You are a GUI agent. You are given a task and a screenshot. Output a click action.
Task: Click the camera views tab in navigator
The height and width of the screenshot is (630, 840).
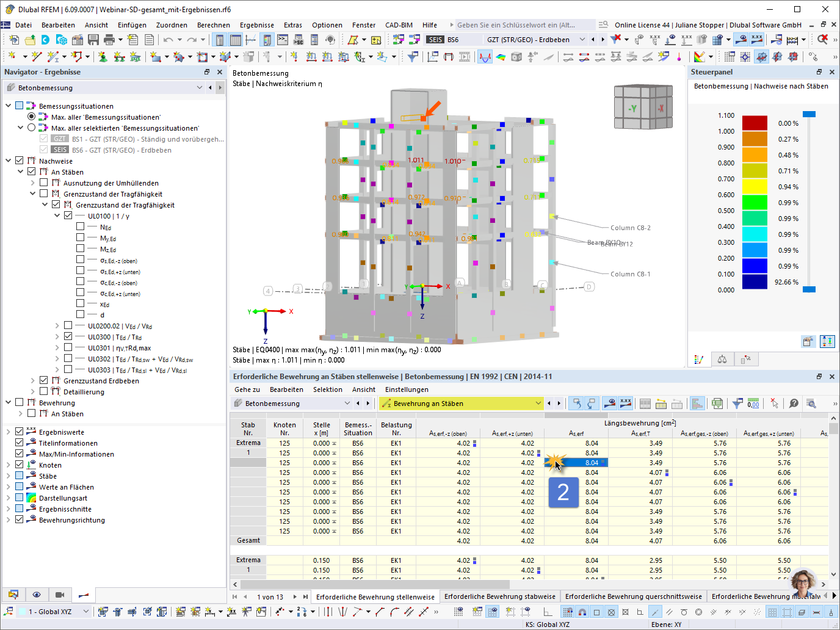60,595
